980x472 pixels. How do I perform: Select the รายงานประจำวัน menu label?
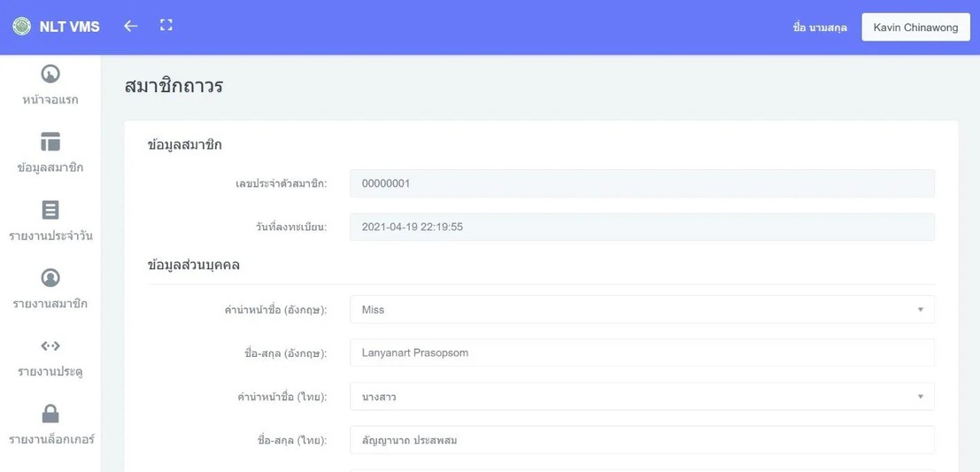tap(50, 236)
